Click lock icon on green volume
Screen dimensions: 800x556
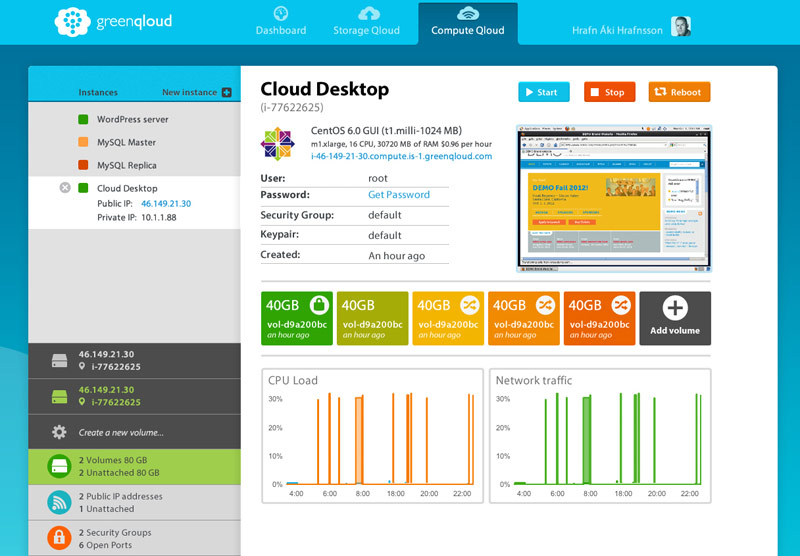(x=319, y=306)
